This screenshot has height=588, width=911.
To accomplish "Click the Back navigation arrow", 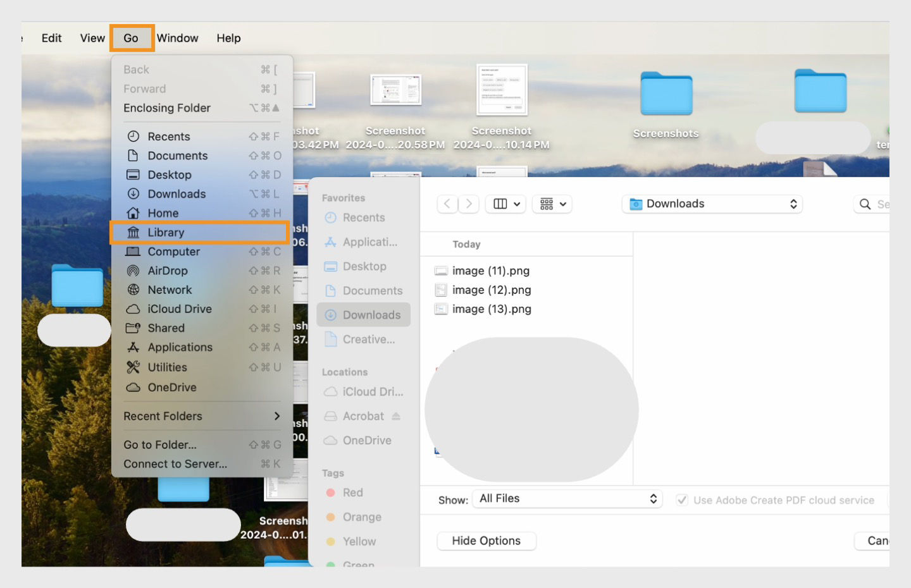I will pyautogui.click(x=447, y=204).
